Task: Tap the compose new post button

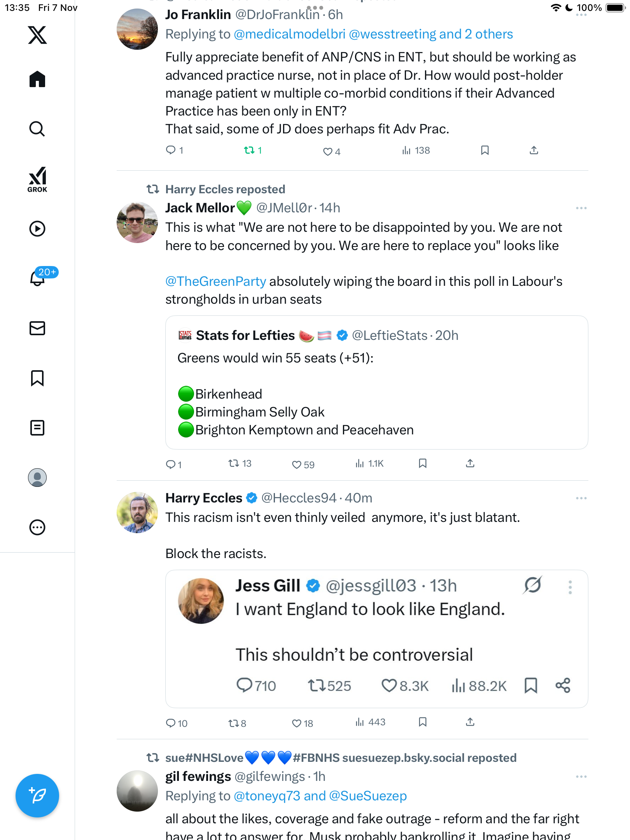Action: point(37,796)
